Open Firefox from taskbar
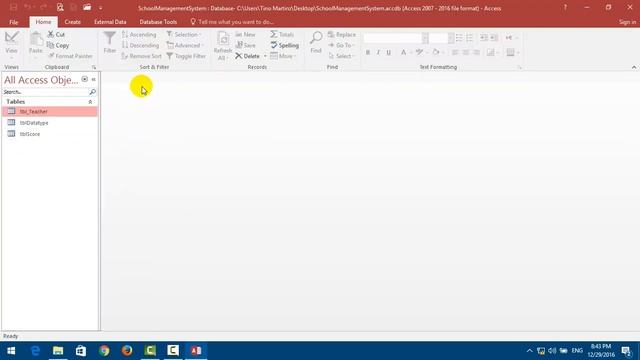 [127, 351]
